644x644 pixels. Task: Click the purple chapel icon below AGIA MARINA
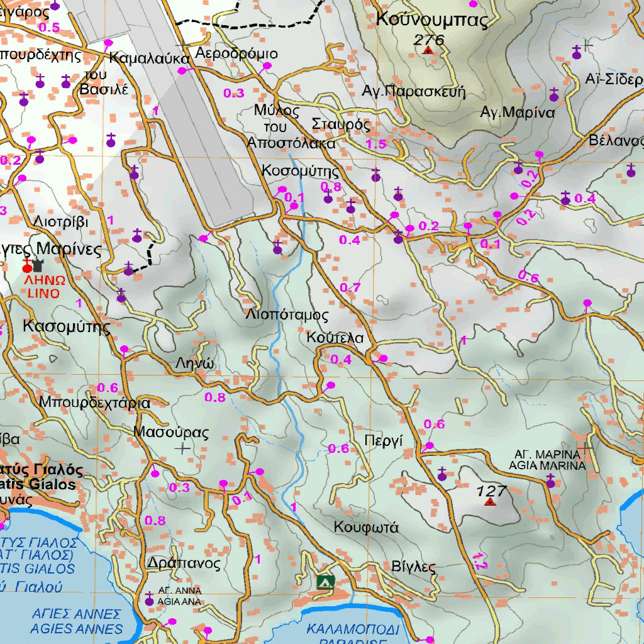coord(550,481)
